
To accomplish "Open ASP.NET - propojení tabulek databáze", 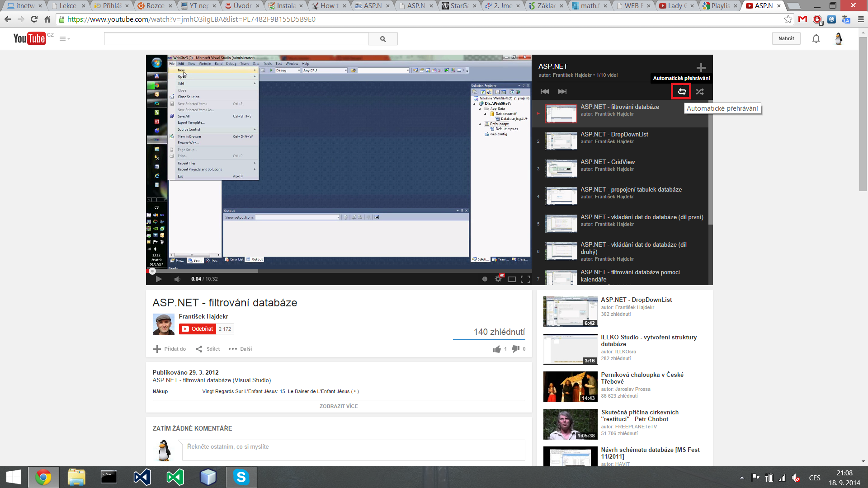I will click(620, 196).
